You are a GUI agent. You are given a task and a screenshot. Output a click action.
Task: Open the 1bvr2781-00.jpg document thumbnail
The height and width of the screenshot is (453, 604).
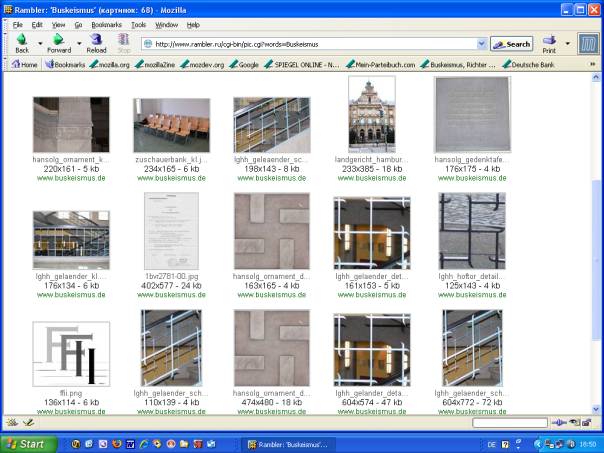(x=171, y=231)
